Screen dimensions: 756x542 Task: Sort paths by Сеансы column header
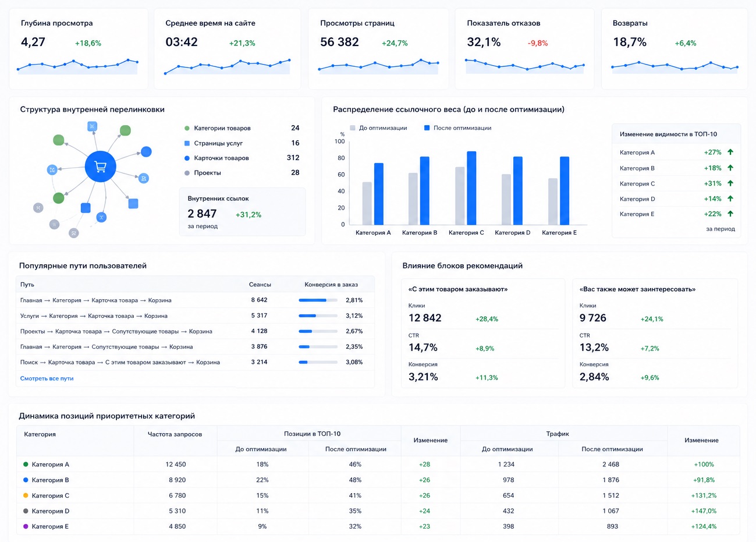click(260, 285)
